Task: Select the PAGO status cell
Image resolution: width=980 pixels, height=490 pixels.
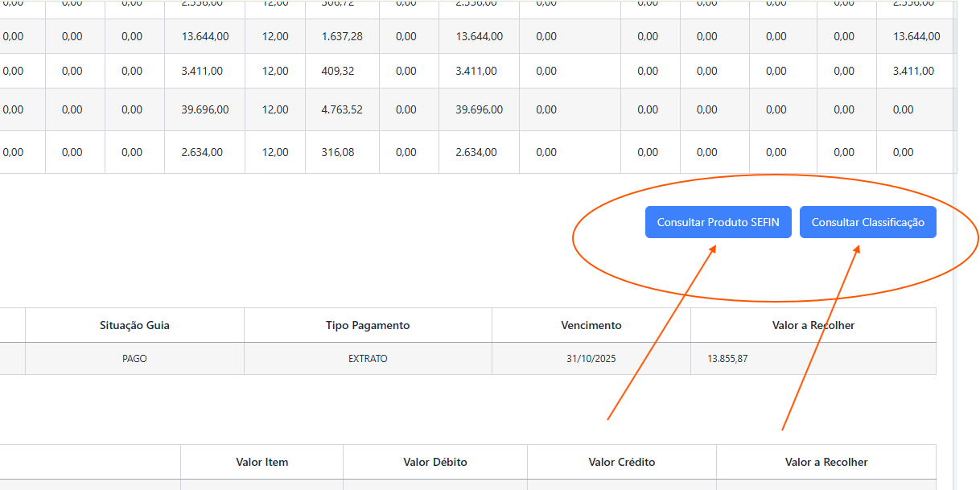Action: (x=134, y=359)
